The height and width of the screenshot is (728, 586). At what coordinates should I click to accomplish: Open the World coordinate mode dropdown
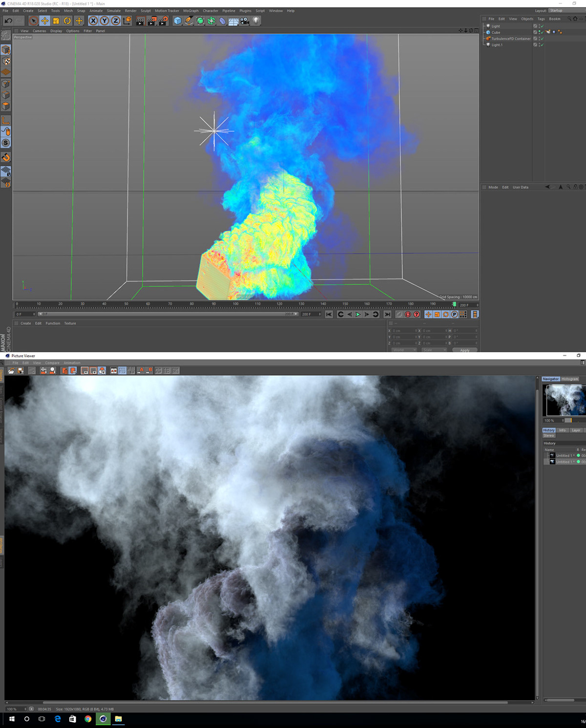coord(404,350)
